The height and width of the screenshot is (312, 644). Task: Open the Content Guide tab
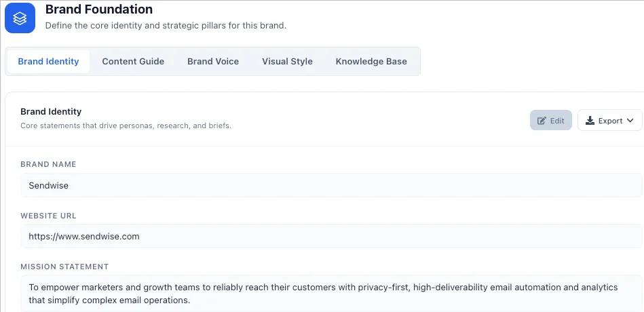[133, 62]
